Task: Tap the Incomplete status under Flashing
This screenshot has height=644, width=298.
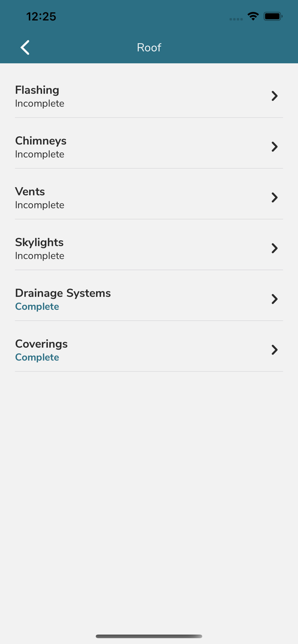Action: [x=40, y=103]
